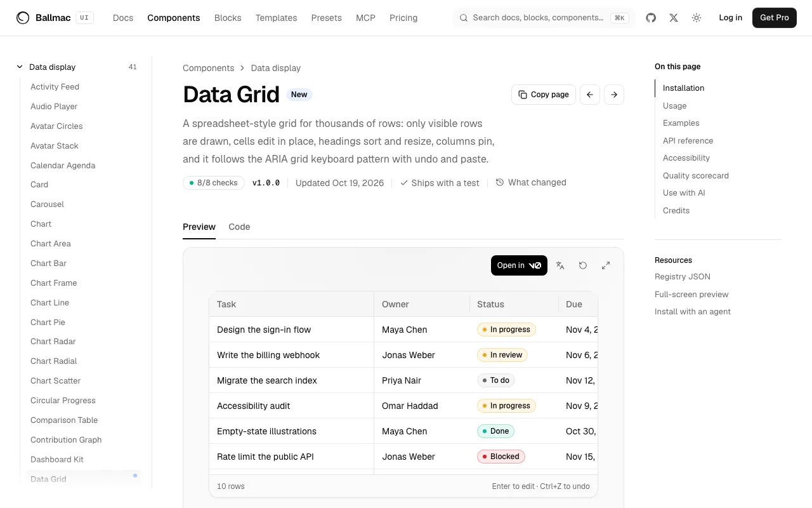Go to next component arrow
Image resolution: width=812 pixels, height=508 pixels.
(x=614, y=95)
